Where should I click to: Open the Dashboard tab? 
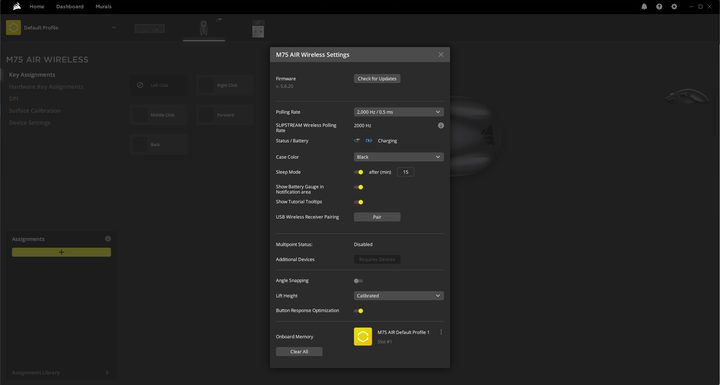pyautogui.click(x=70, y=6)
